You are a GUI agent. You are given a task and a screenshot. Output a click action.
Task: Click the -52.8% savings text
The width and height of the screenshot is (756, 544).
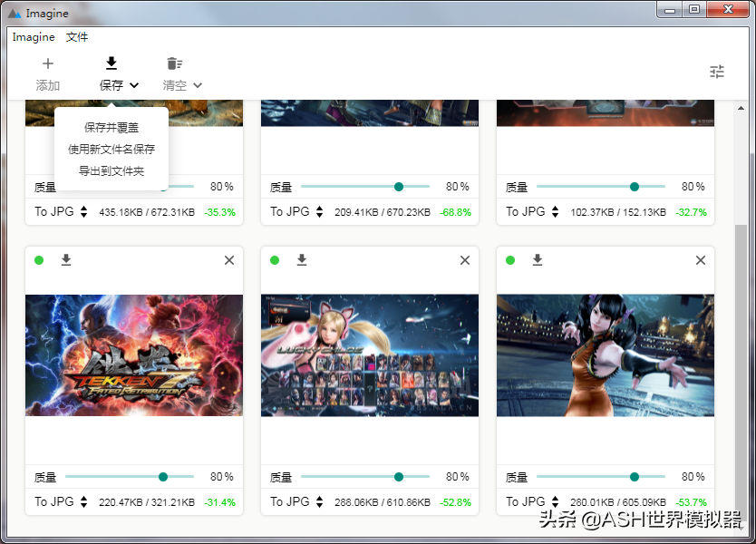coord(456,502)
